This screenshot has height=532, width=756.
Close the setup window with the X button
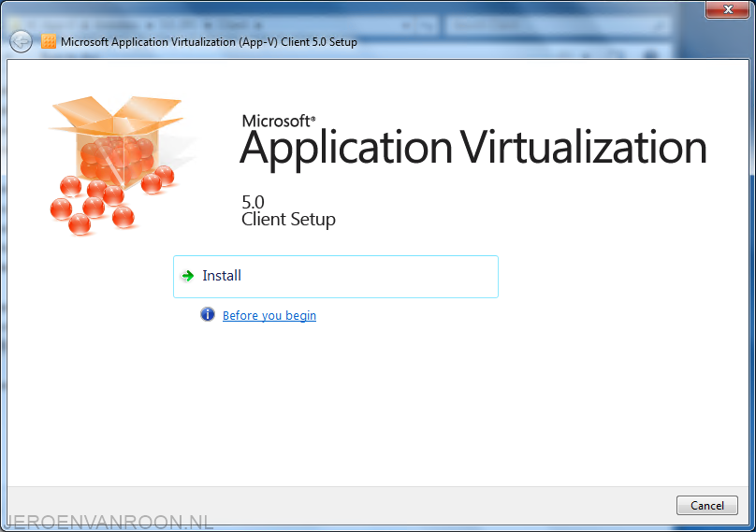728,9
